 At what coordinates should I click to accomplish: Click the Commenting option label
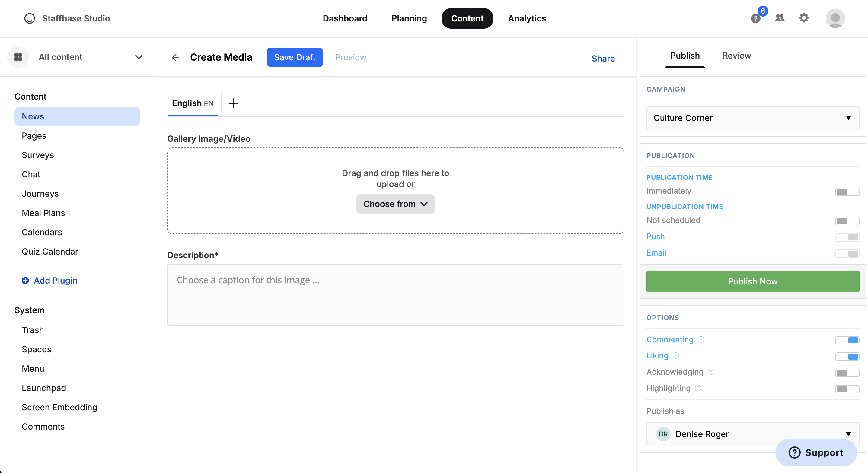(670, 339)
